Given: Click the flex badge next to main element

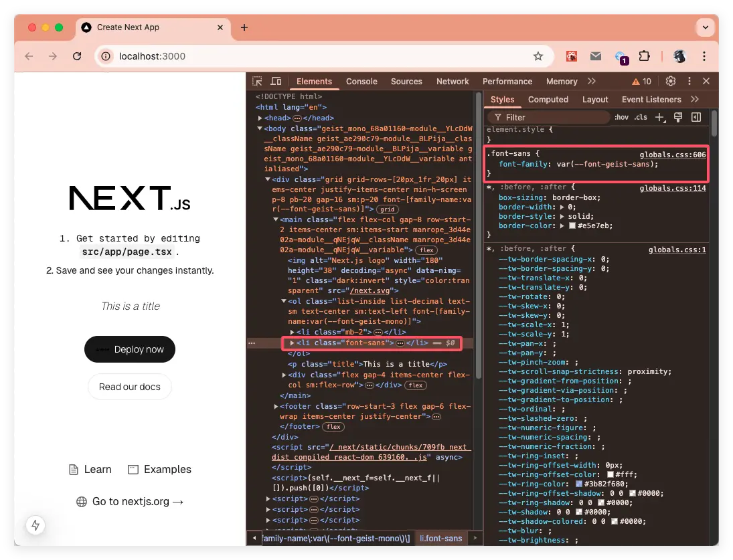Looking at the screenshot, I should 426,250.
